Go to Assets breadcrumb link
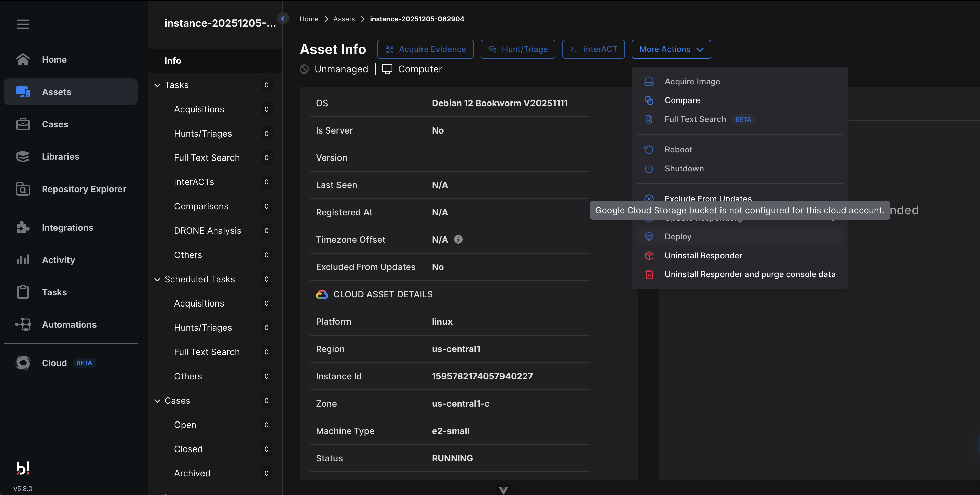This screenshot has height=495, width=980. point(344,19)
